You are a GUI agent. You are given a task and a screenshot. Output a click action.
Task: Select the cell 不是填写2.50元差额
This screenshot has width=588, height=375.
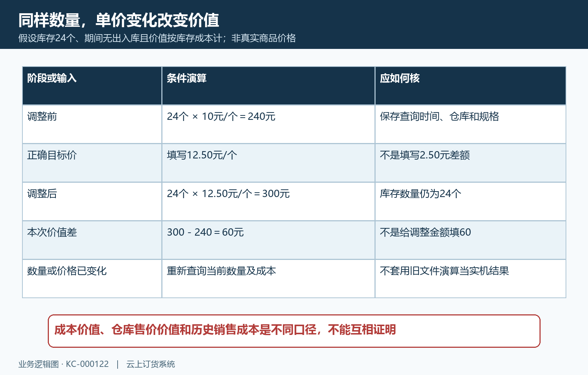[470, 163]
